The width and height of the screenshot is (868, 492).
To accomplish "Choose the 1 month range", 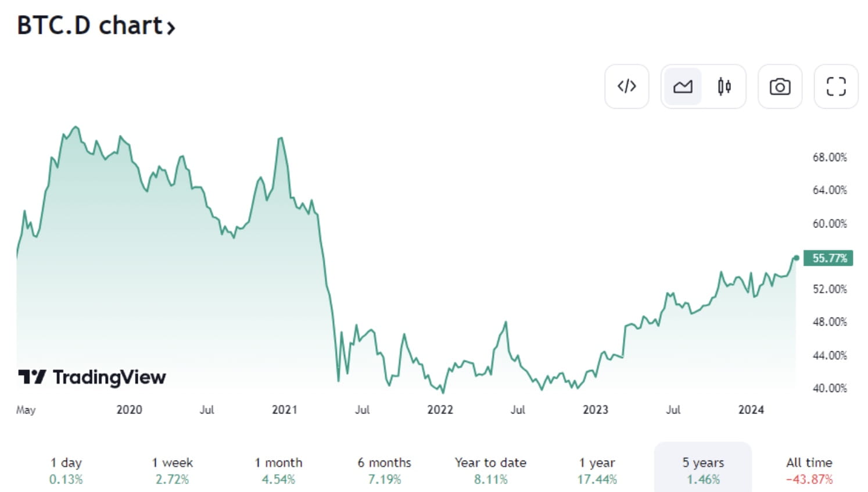I will tap(278, 470).
